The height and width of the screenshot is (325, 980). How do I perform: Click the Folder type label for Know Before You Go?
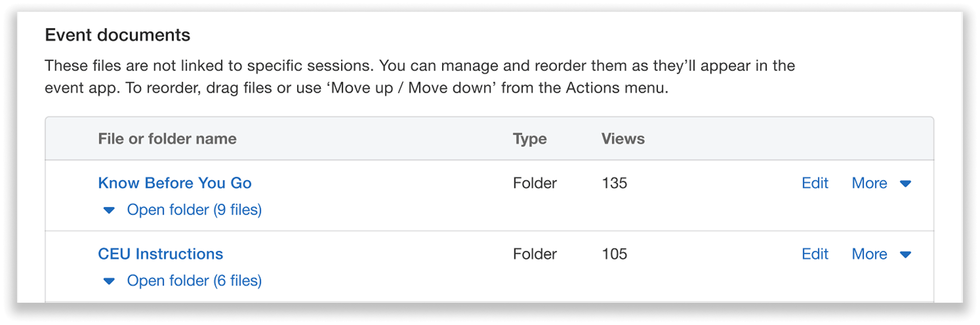tap(535, 183)
